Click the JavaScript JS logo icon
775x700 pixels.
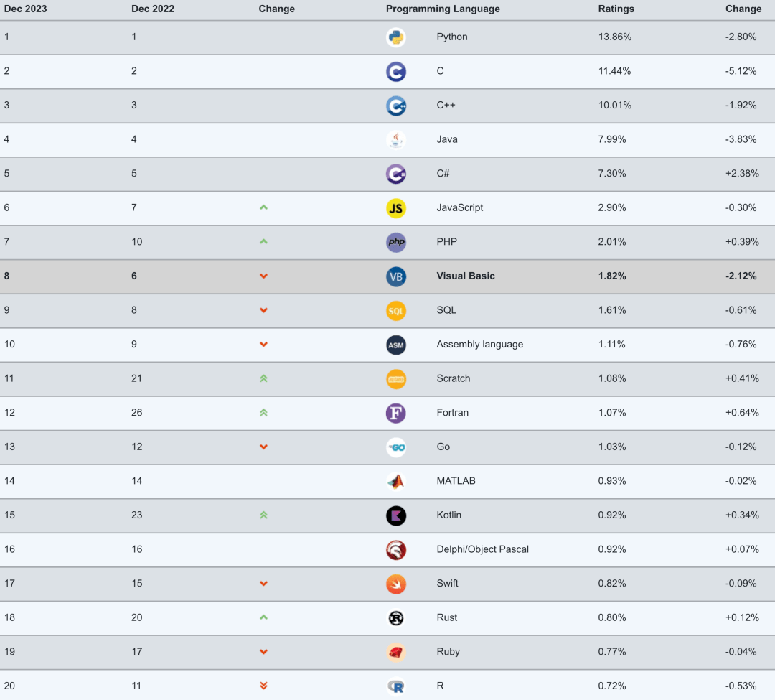click(396, 208)
